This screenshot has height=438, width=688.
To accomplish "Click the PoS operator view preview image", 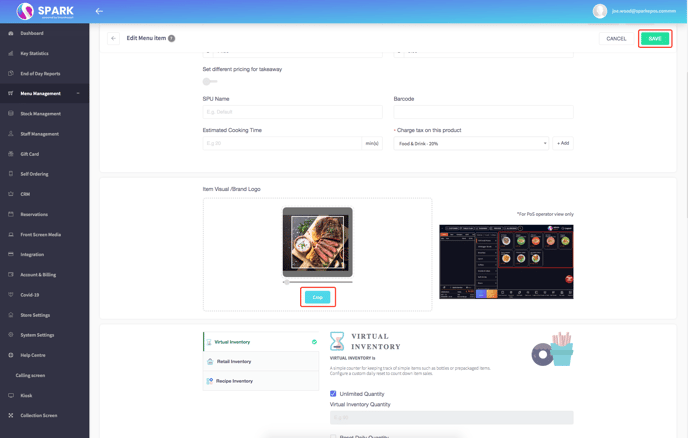I will [506, 262].
